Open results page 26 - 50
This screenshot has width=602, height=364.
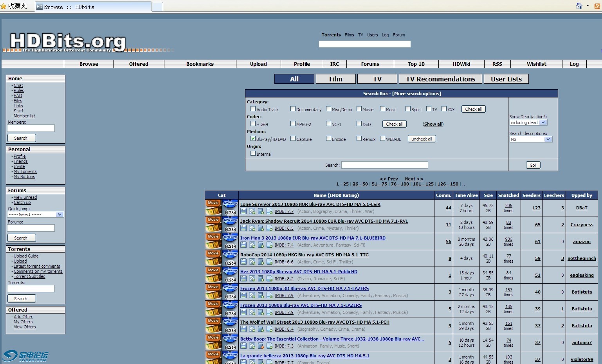tap(360, 184)
